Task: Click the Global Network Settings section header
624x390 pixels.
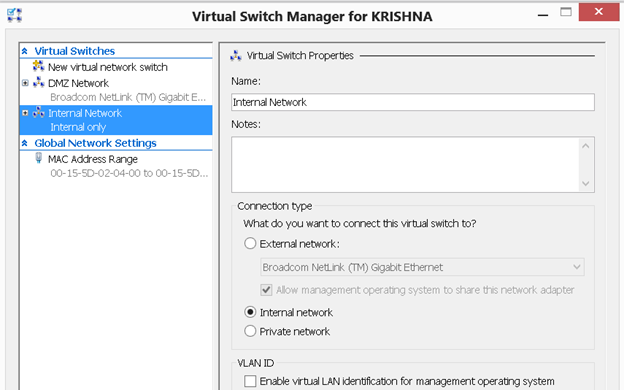Action: (x=95, y=143)
